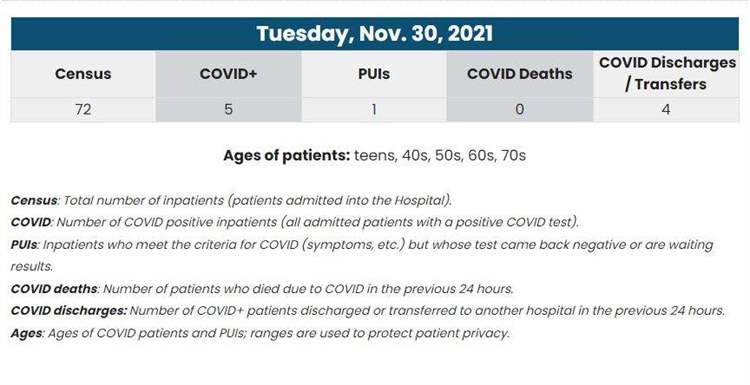Click the PUIs column header
This screenshot has width=750, height=385.
pos(374,74)
